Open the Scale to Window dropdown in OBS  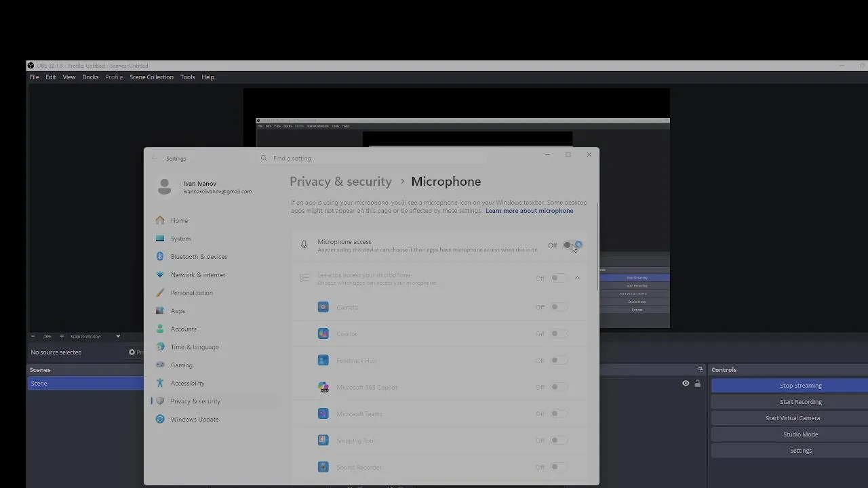tap(95, 336)
